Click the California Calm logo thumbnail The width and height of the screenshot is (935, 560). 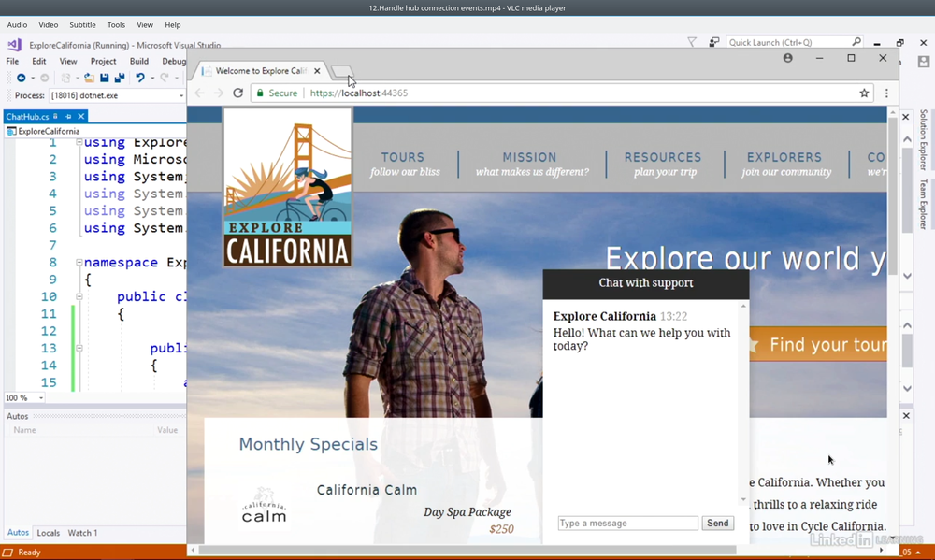pos(265,506)
